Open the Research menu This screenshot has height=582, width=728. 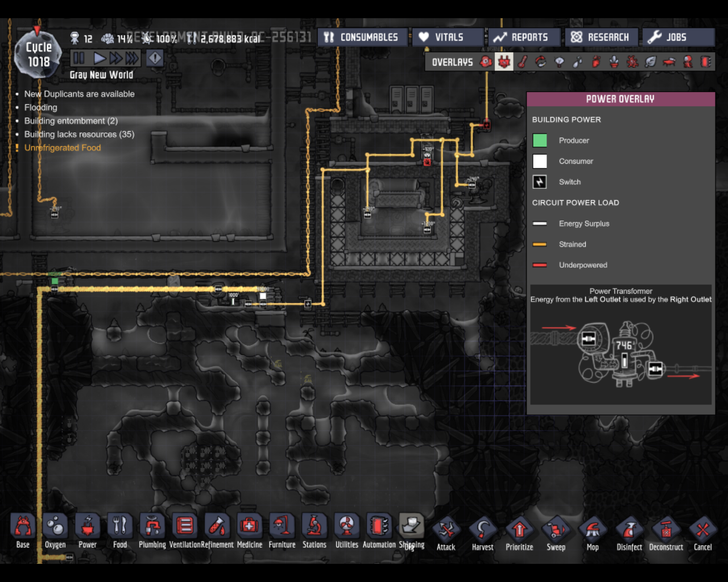pyautogui.click(x=601, y=38)
